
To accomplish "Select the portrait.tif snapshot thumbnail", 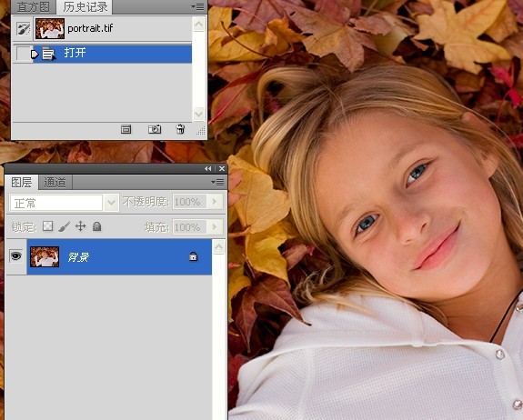I will tap(50, 29).
